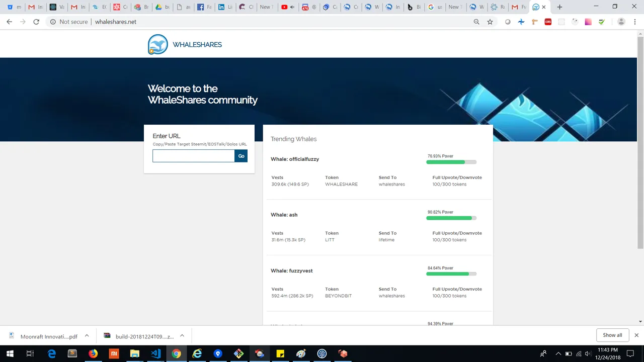Screen dimensions: 644x362
Task: Click the browser forward arrow
Action: click(x=23, y=22)
